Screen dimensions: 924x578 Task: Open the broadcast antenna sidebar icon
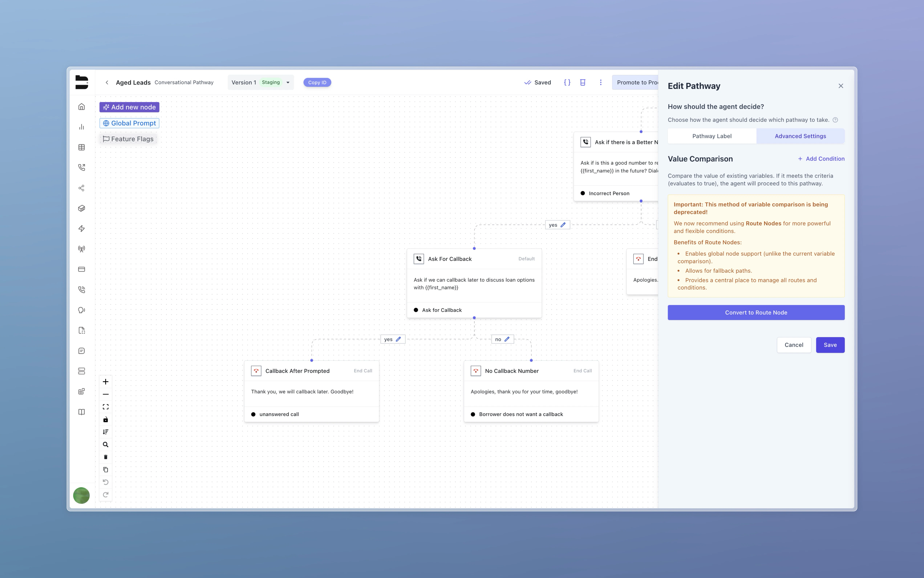pos(82,249)
